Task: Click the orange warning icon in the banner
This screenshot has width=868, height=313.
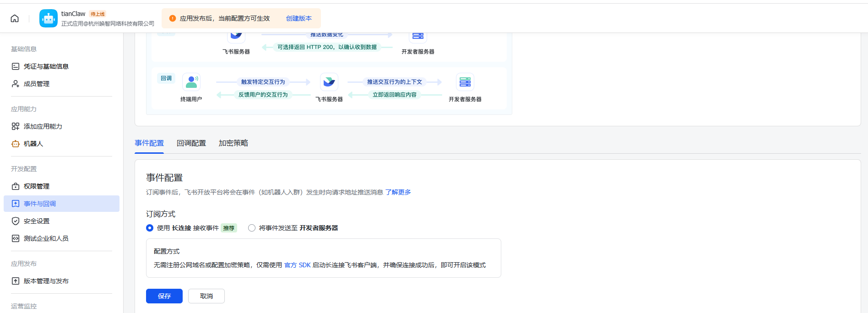Action: pyautogui.click(x=173, y=18)
